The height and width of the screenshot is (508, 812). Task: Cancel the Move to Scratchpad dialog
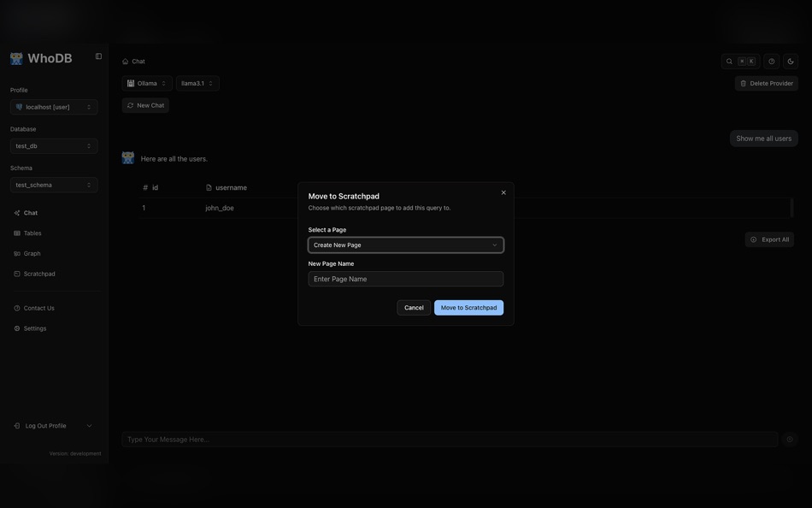point(414,305)
